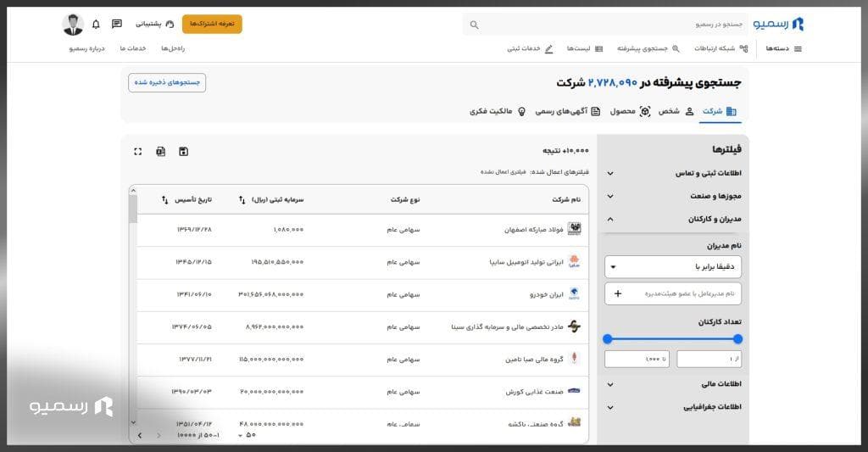The height and width of the screenshot is (452, 868).
Task: Click the 'صنعت غذایی کورش' logo
Action: (574, 391)
